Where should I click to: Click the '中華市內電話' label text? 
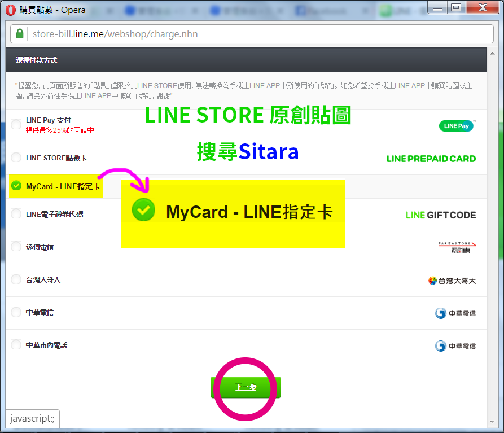(46, 345)
